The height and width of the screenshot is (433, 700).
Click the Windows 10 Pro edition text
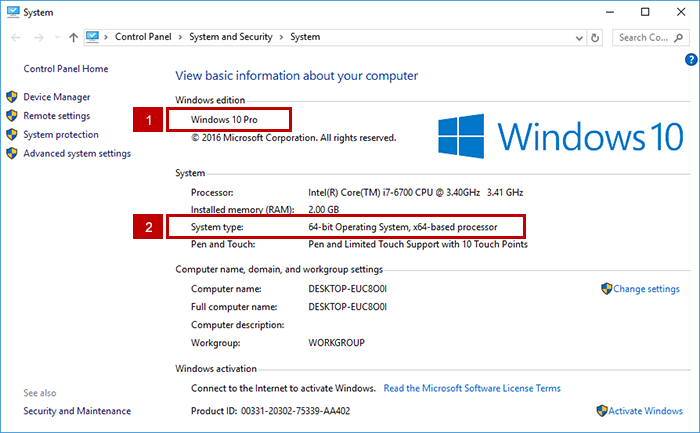(x=224, y=120)
